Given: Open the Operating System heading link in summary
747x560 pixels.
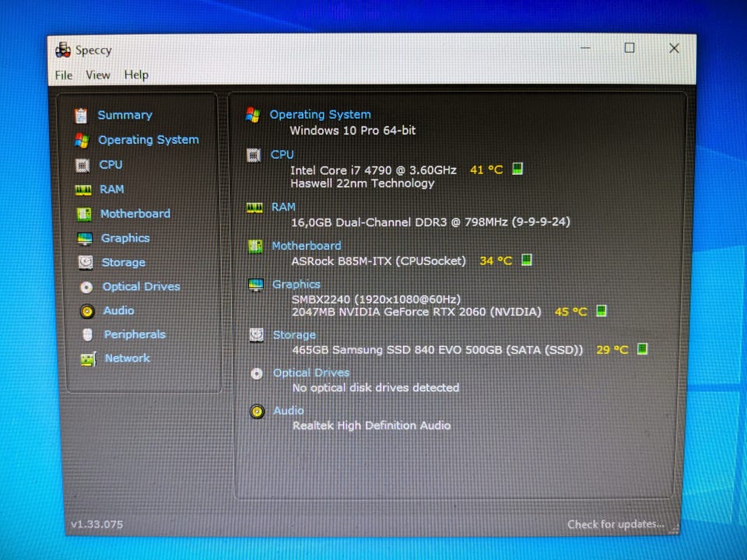Looking at the screenshot, I should (x=320, y=115).
